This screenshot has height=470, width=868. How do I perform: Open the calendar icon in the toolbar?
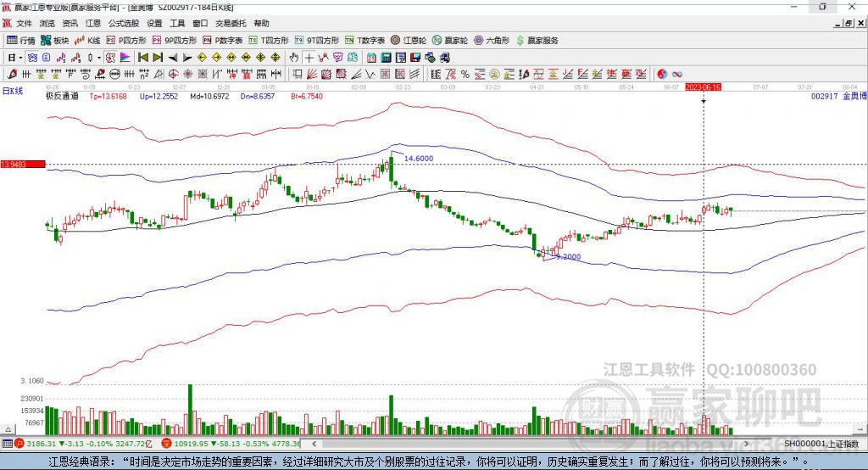pos(371,58)
